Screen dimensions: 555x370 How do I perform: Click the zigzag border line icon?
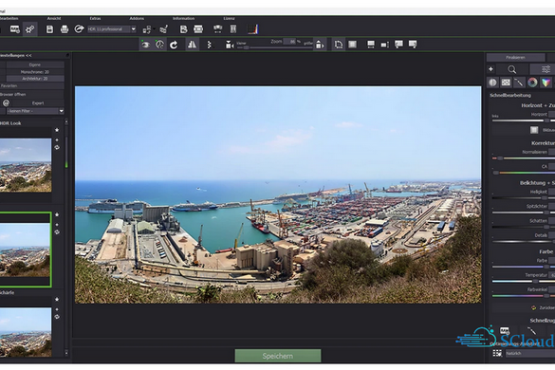[x=209, y=45]
